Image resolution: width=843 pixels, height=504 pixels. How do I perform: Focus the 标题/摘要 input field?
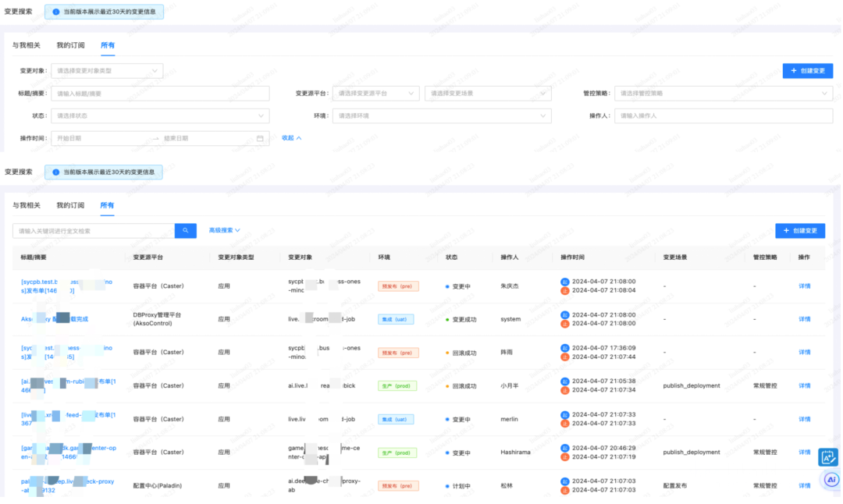pyautogui.click(x=160, y=94)
